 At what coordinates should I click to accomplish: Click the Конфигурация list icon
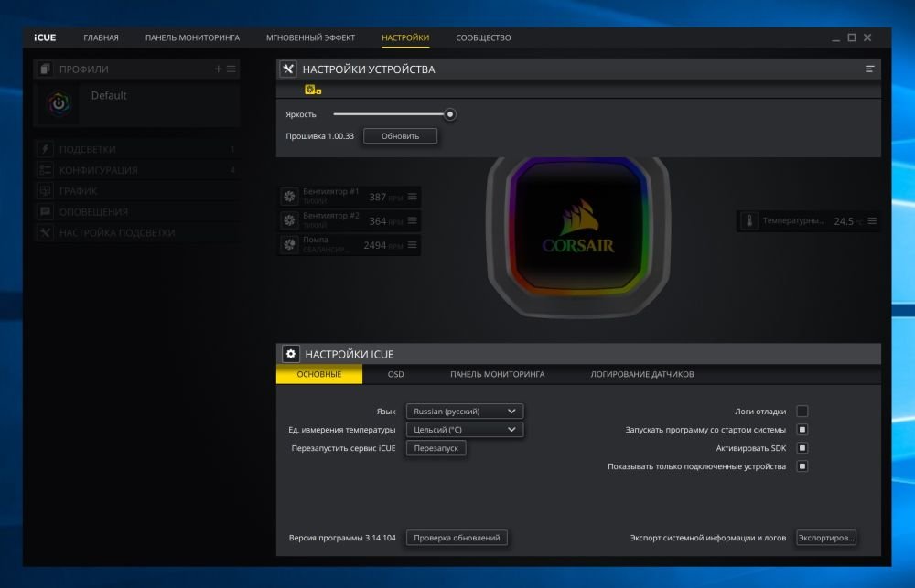[45, 170]
